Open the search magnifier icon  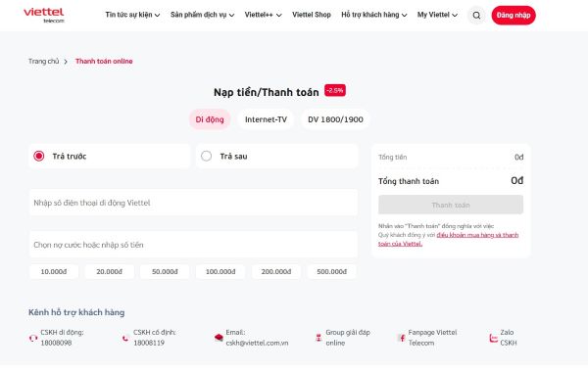click(x=476, y=16)
